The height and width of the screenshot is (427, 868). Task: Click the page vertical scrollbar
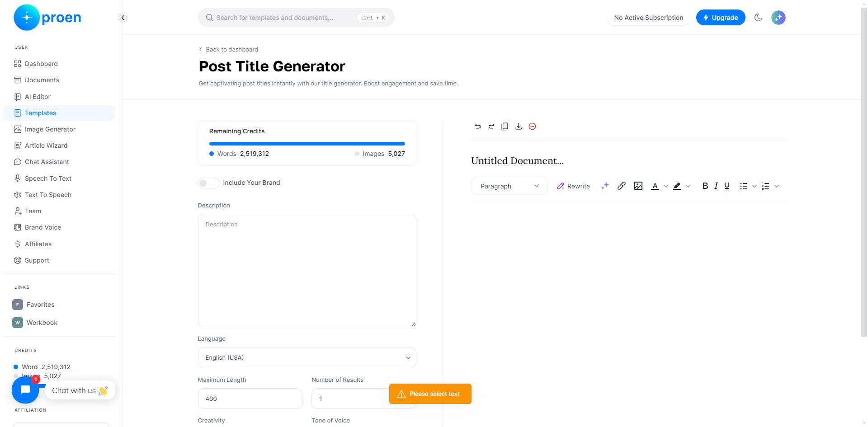pyautogui.click(x=864, y=172)
